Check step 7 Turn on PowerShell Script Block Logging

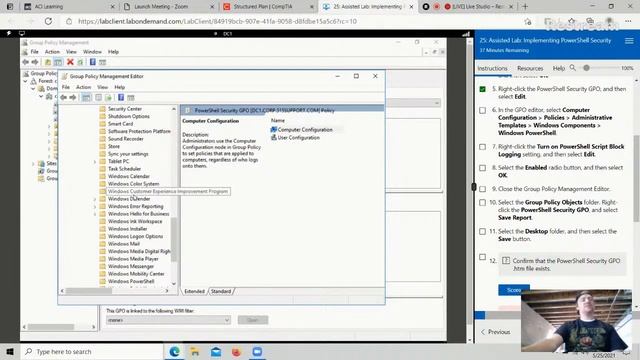482,147
